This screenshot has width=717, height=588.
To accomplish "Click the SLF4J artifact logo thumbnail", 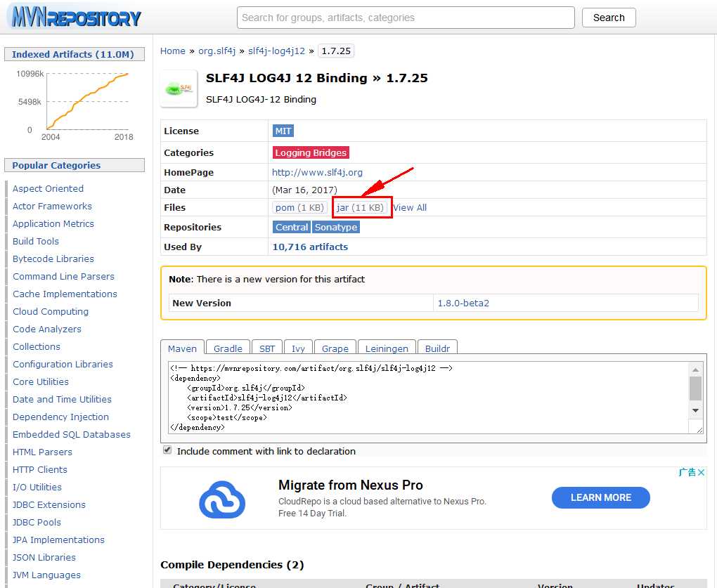I will [179, 89].
